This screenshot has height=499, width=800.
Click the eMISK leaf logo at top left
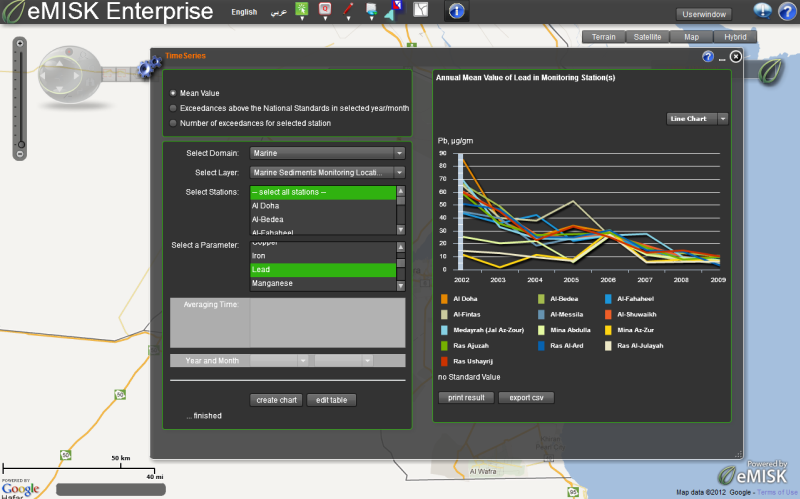coord(13,11)
